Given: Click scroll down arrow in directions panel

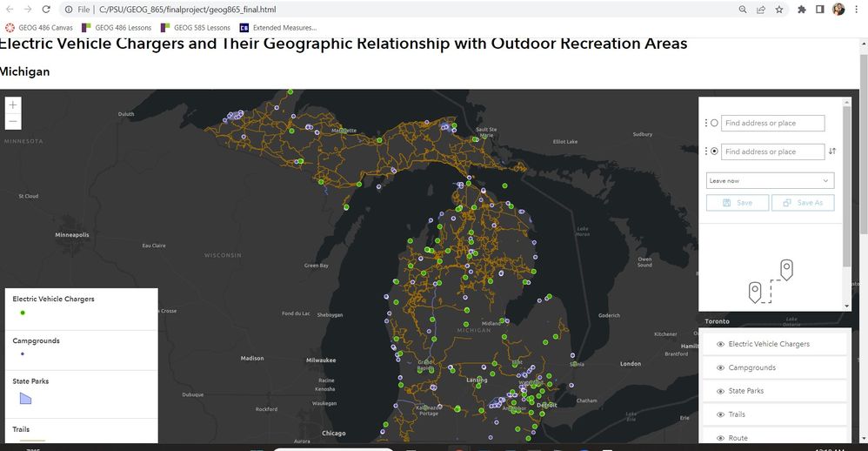Looking at the screenshot, I should (x=846, y=306).
